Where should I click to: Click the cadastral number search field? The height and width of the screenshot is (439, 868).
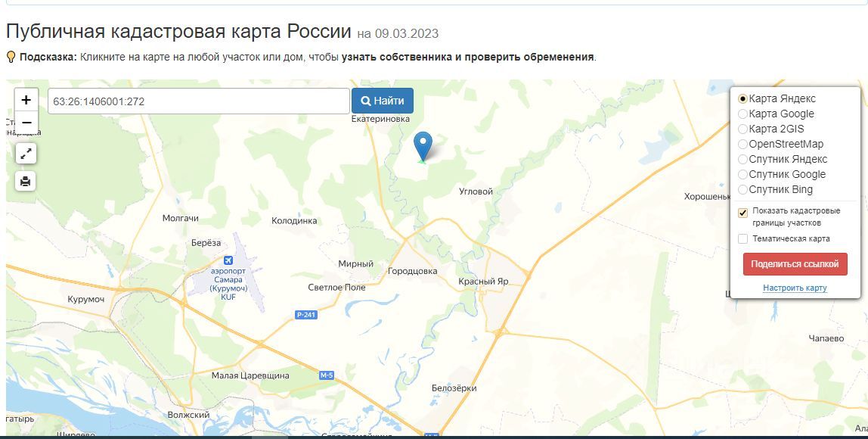point(199,101)
